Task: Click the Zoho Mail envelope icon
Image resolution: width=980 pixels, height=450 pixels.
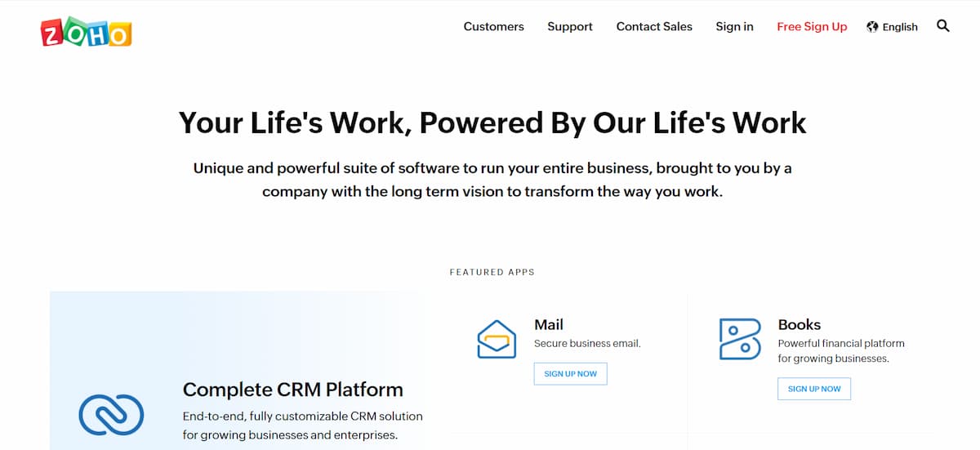Action: [x=497, y=339]
